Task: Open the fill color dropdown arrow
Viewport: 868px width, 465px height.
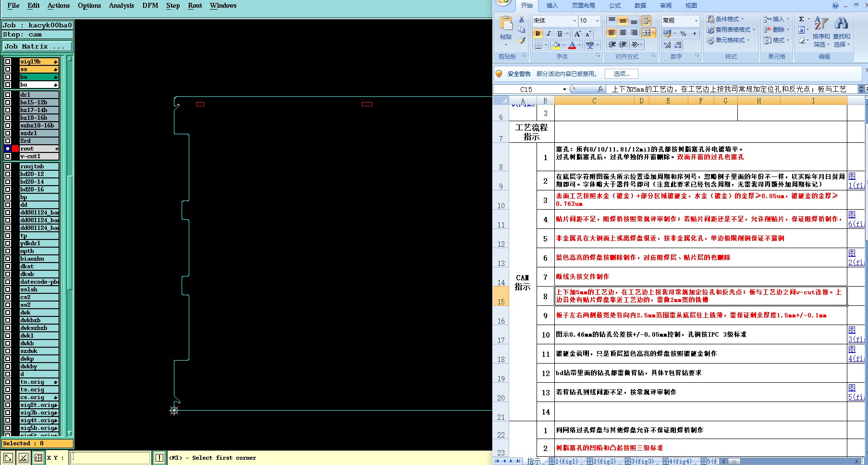Action: tap(563, 45)
